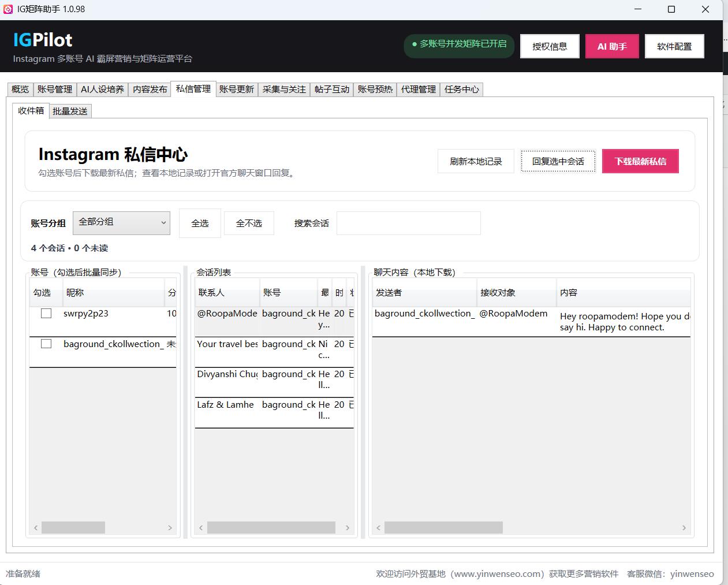The image size is (728, 585).
Task: Click the 勾选 column header
Action: [x=46, y=292]
